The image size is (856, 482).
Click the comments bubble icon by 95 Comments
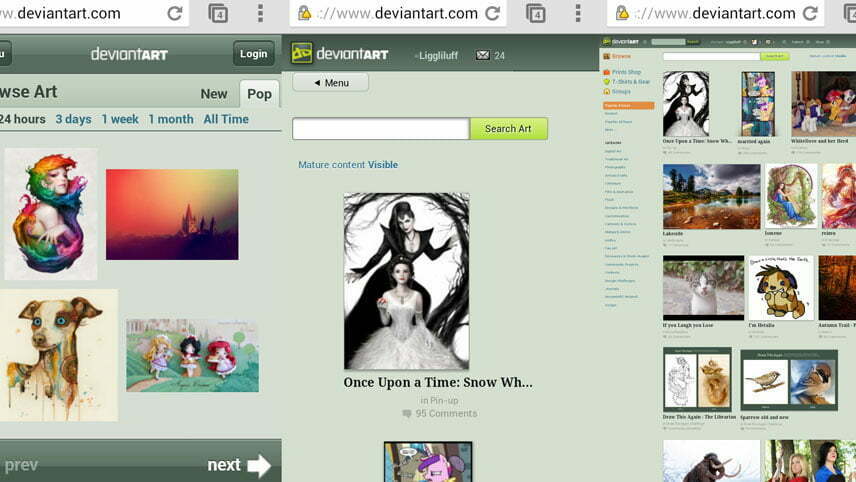pyautogui.click(x=407, y=414)
